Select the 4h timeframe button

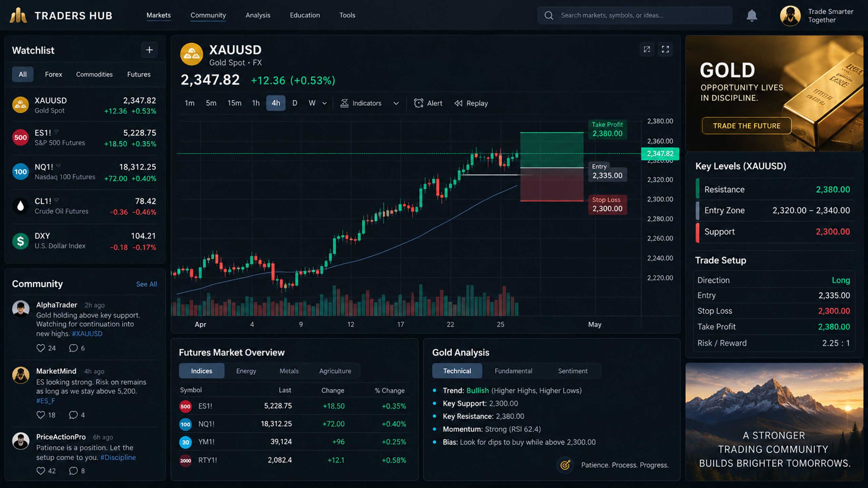pyautogui.click(x=276, y=103)
